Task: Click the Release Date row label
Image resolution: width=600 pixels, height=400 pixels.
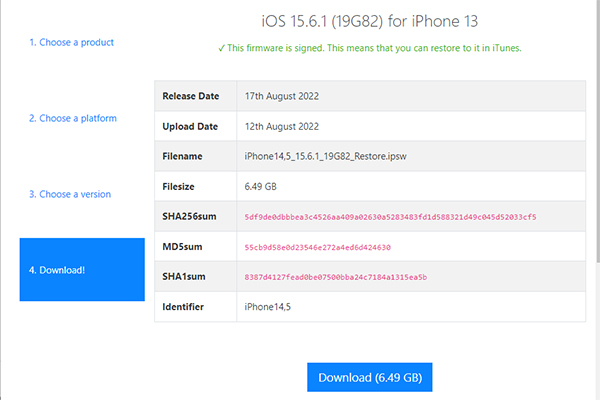Action: [x=191, y=96]
